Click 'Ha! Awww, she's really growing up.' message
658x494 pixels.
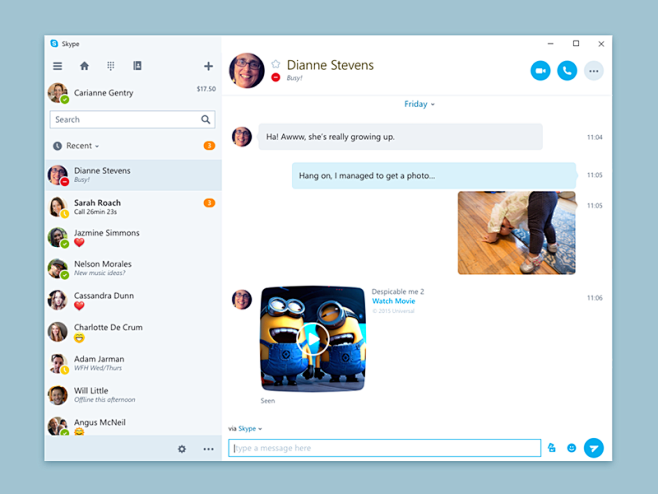(400, 137)
